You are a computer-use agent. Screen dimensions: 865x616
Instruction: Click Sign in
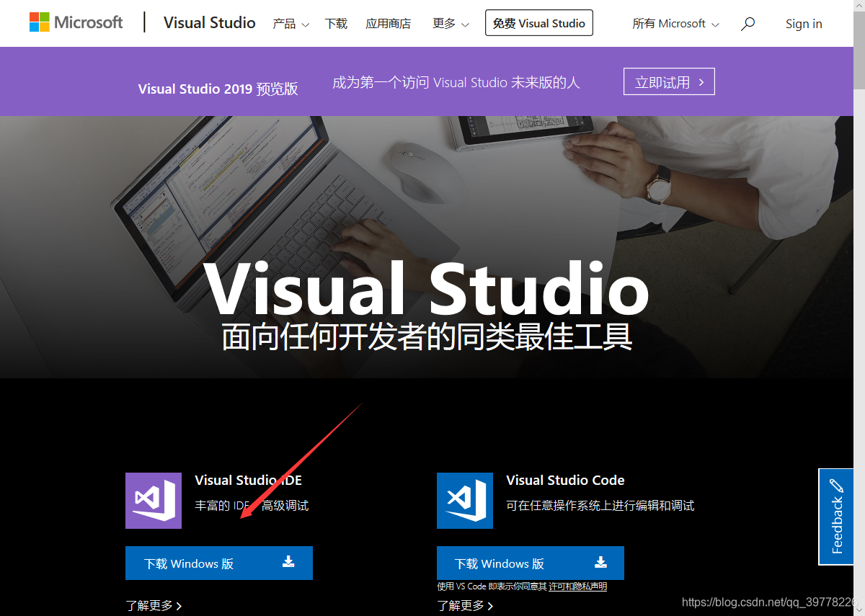coord(804,24)
